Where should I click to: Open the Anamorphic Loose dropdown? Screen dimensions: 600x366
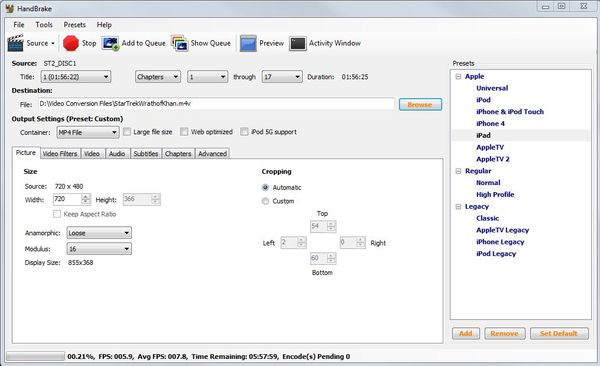(99, 233)
